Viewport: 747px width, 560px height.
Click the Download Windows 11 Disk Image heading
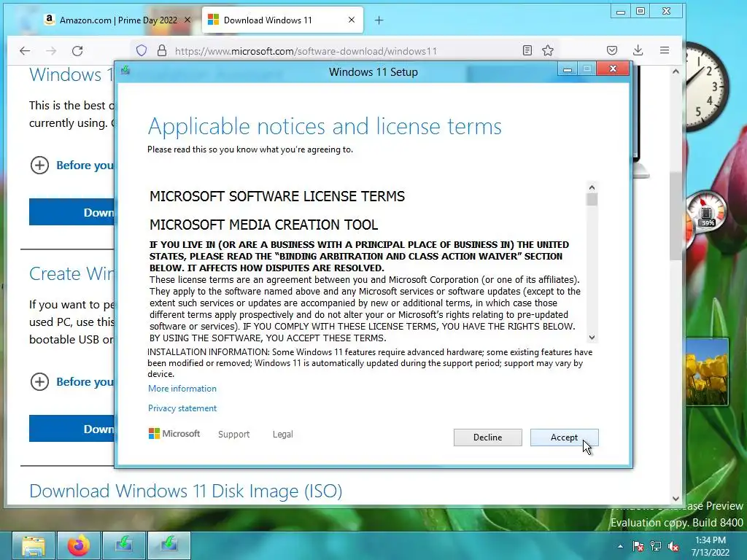(x=186, y=491)
